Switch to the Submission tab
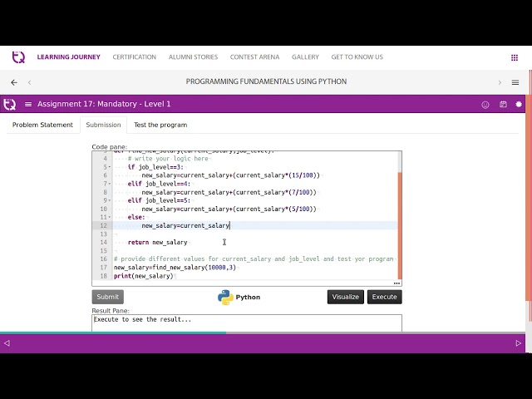This screenshot has width=532, height=399. click(x=103, y=125)
